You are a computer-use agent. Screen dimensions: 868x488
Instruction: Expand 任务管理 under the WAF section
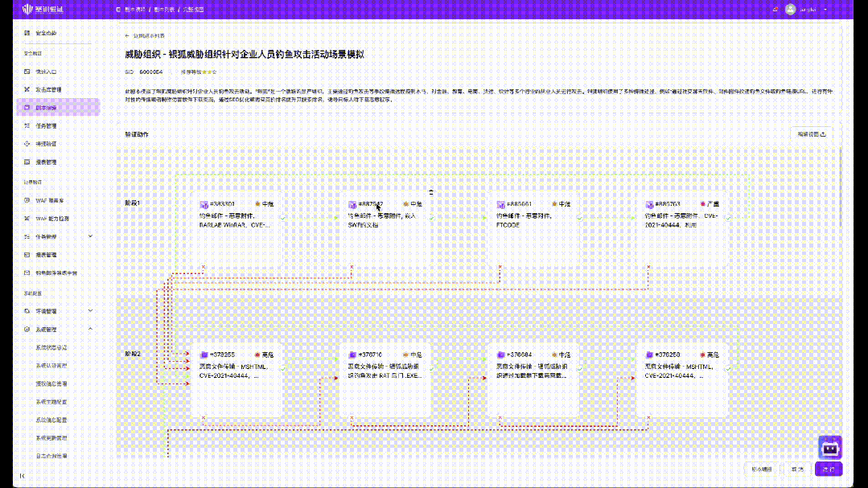point(90,236)
